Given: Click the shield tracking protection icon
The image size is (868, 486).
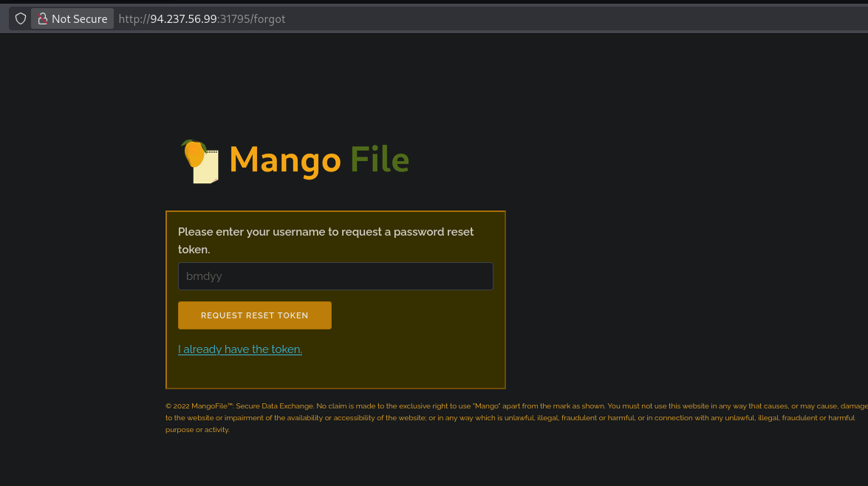Looking at the screenshot, I should (21, 18).
